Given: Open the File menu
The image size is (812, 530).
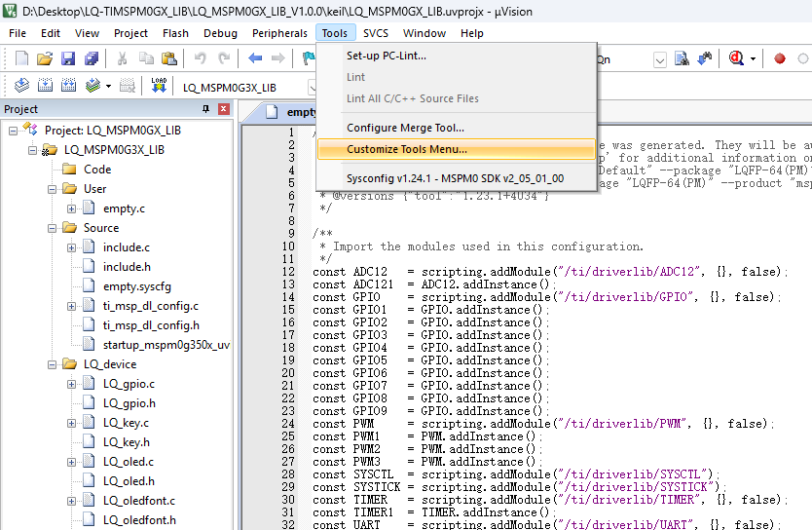Looking at the screenshot, I should coord(18,33).
